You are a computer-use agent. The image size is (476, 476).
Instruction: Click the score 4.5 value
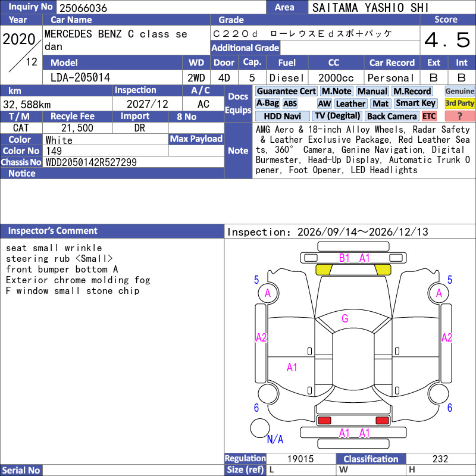click(447, 40)
